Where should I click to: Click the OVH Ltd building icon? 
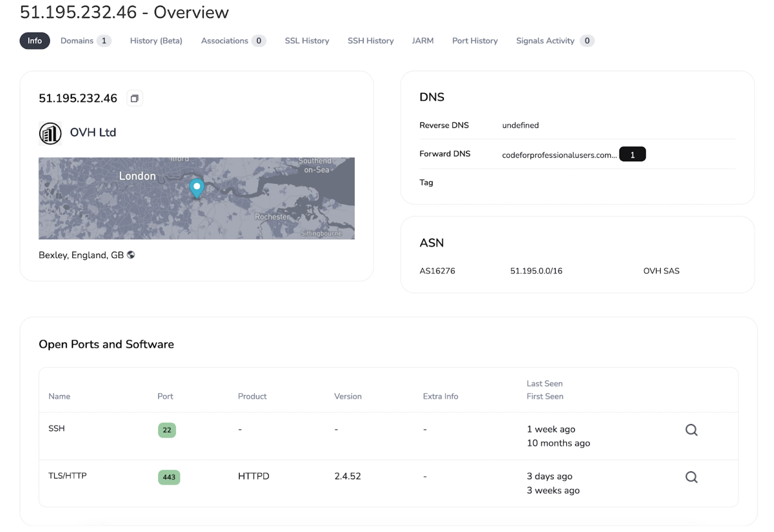pos(50,134)
